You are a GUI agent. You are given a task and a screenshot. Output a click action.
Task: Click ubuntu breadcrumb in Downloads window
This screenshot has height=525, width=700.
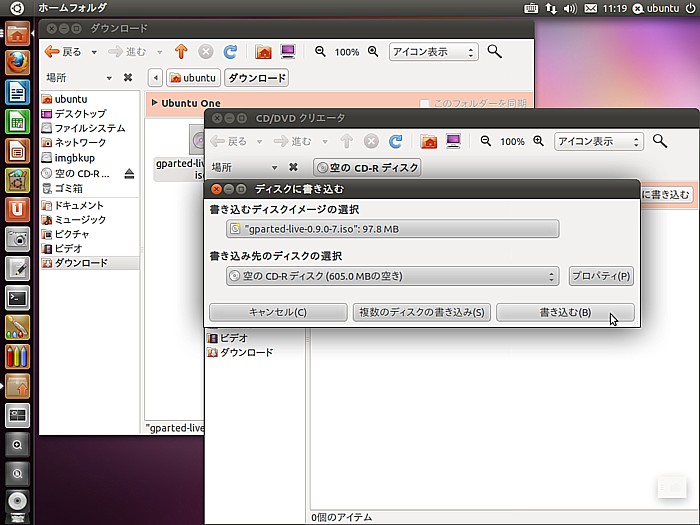[x=194, y=78]
